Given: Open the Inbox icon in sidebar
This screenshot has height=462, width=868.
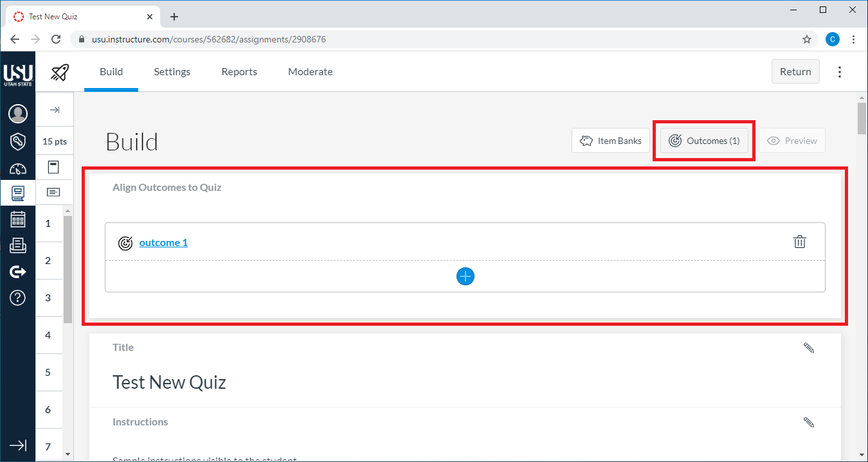Looking at the screenshot, I should click(x=18, y=245).
